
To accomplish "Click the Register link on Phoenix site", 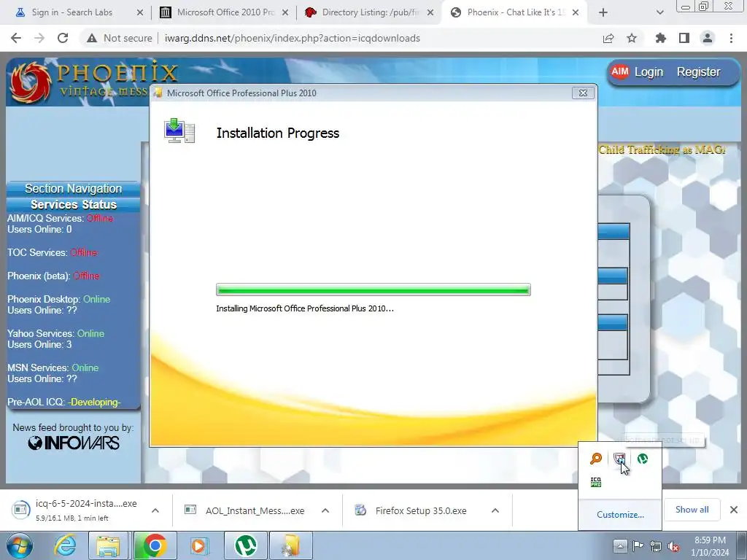I will click(698, 72).
